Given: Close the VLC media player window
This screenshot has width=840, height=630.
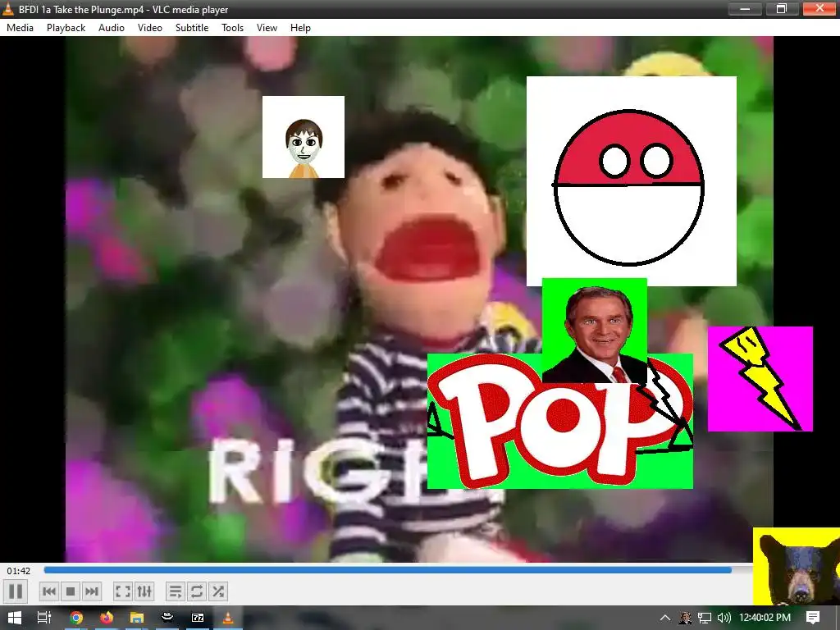Looking at the screenshot, I should click(819, 8).
